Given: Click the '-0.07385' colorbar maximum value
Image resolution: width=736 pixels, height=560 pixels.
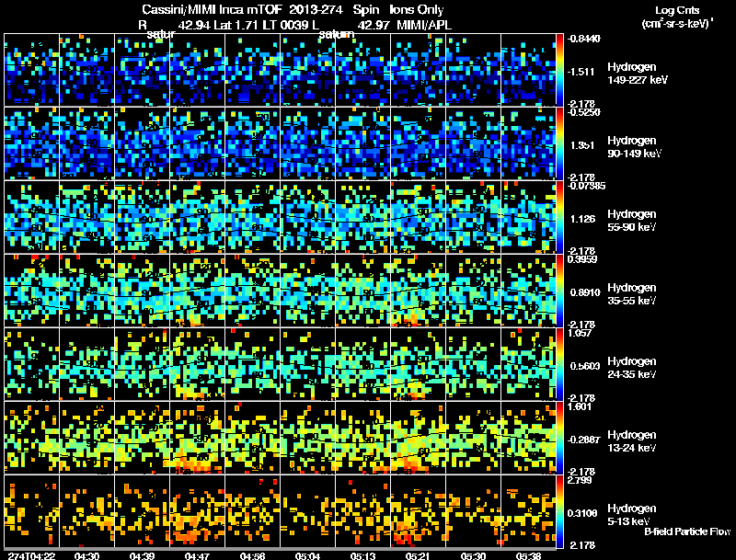Looking at the screenshot, I should 586,186.
